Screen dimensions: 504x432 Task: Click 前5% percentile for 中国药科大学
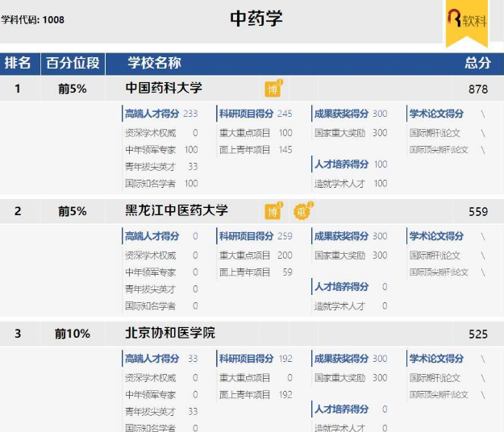click(73, 89)
